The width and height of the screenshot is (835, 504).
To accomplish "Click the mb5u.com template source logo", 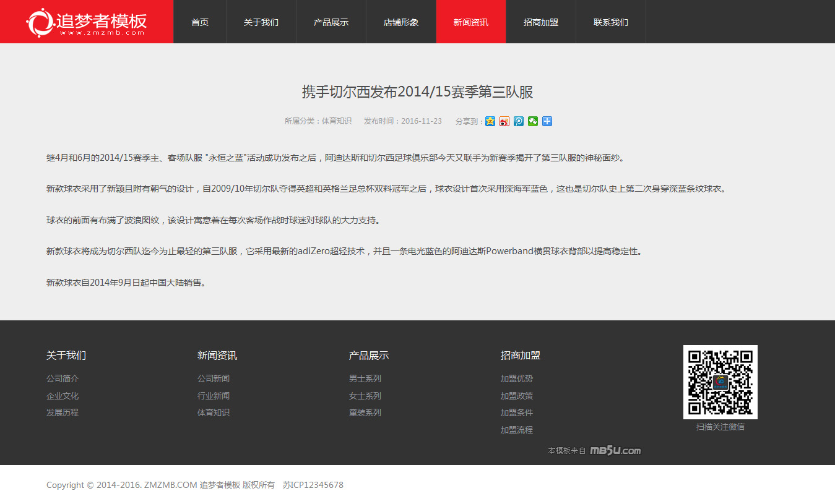I will click(x=615, y=451).
